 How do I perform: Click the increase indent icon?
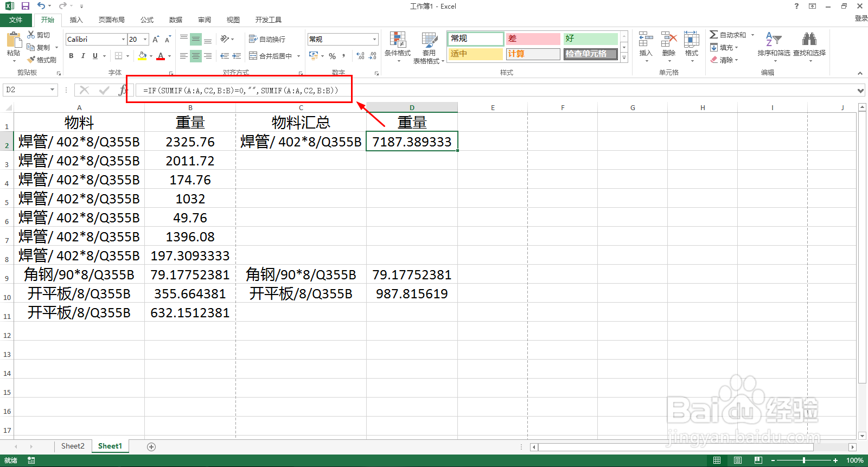tap(237, 56)
